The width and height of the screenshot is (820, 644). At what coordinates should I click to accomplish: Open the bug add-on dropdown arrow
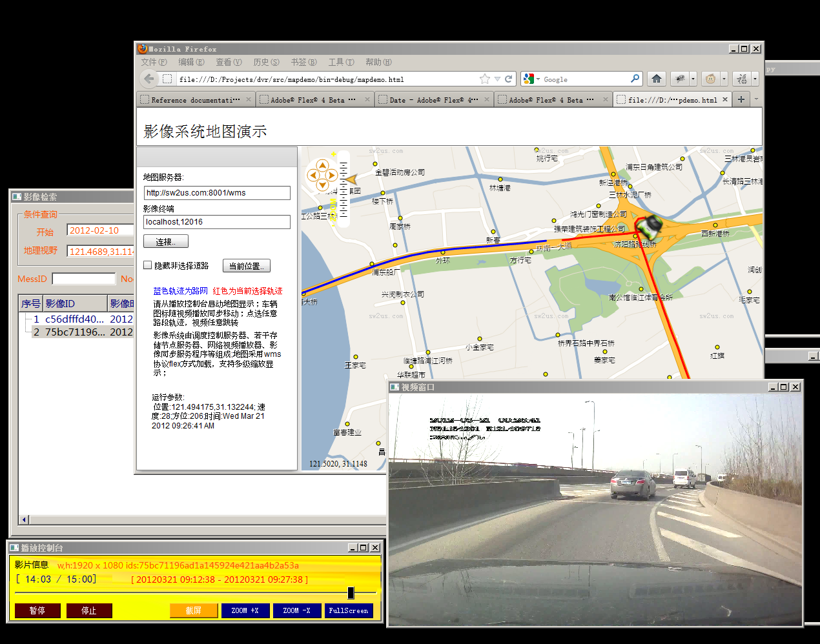coord(693,79)
